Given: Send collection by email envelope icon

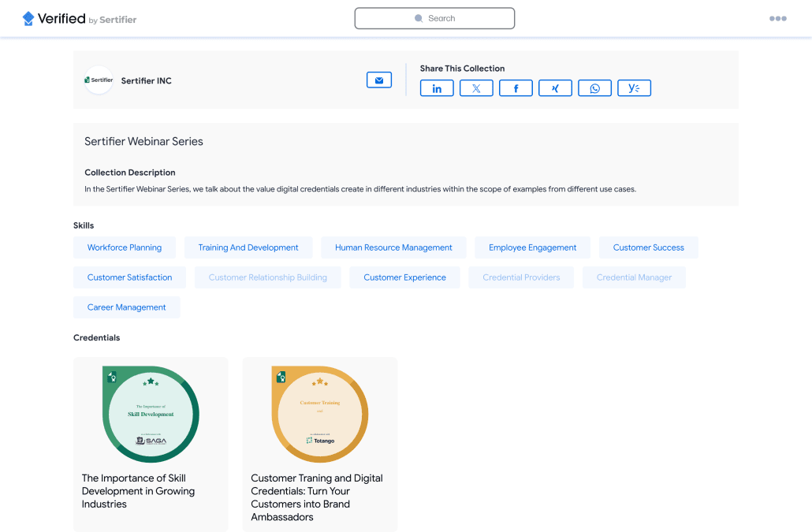Looking at the screenshot, I should click(x=379, y=80).
